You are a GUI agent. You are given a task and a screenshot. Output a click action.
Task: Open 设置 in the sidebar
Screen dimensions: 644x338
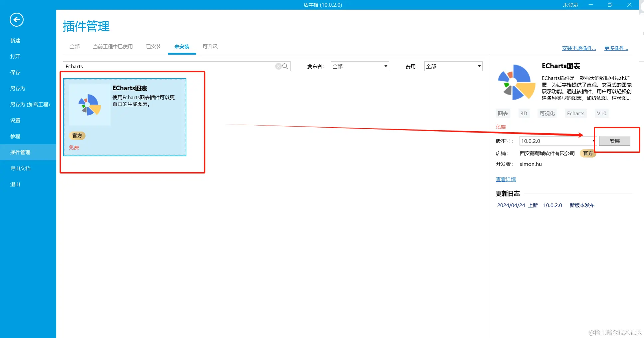(15, 121)
